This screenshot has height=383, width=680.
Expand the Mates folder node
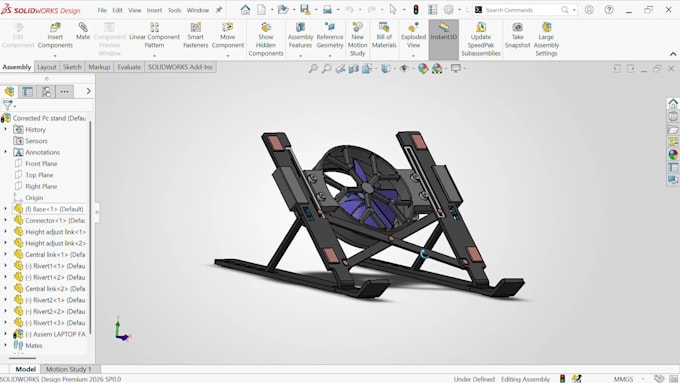tap(6, 345)
